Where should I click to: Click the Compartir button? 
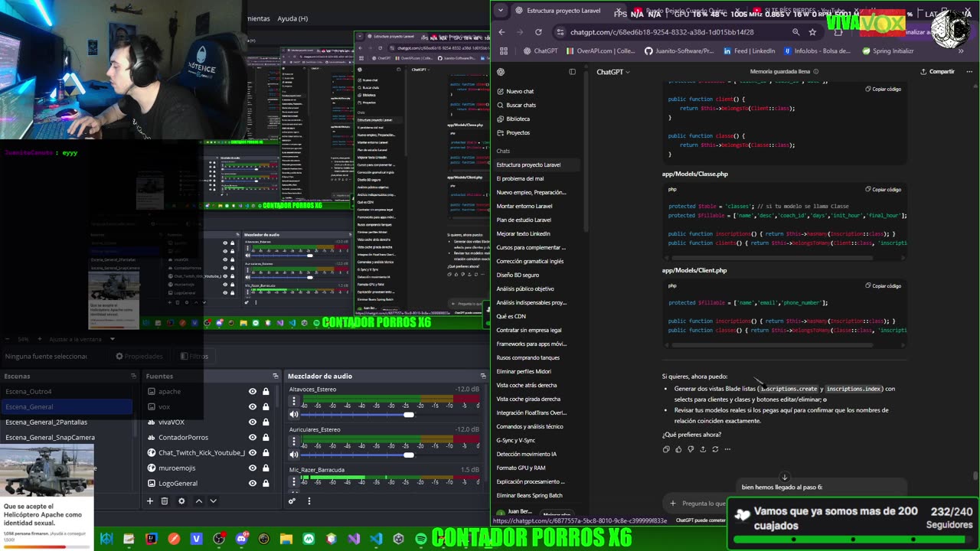click(x=938, y=72)
